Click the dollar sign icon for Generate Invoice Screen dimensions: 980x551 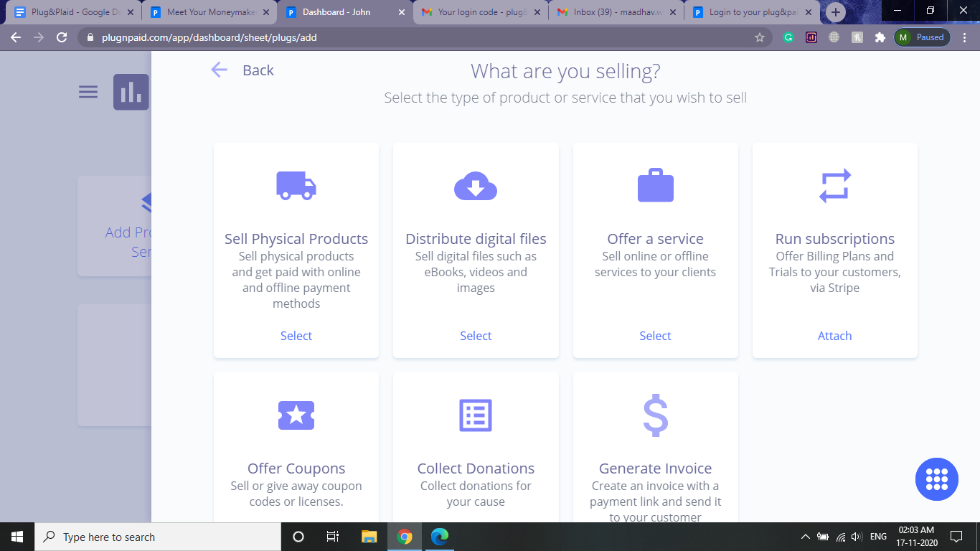[656, 415]
